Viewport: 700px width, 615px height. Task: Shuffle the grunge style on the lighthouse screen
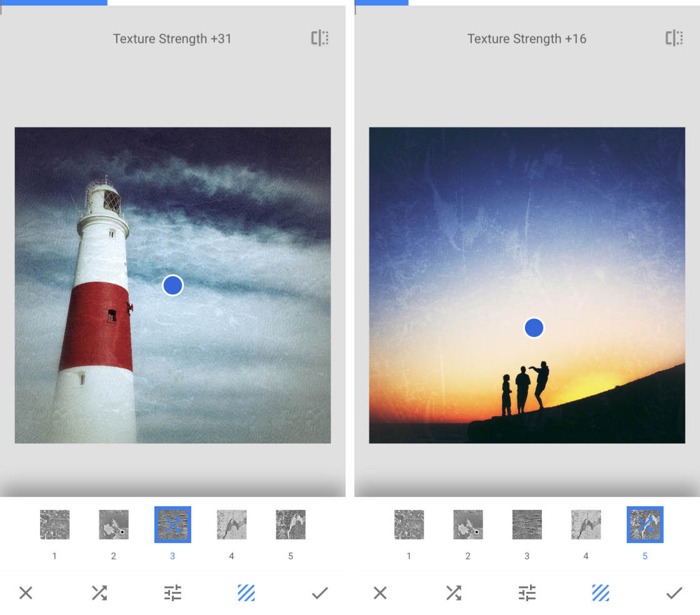point(99,592)
